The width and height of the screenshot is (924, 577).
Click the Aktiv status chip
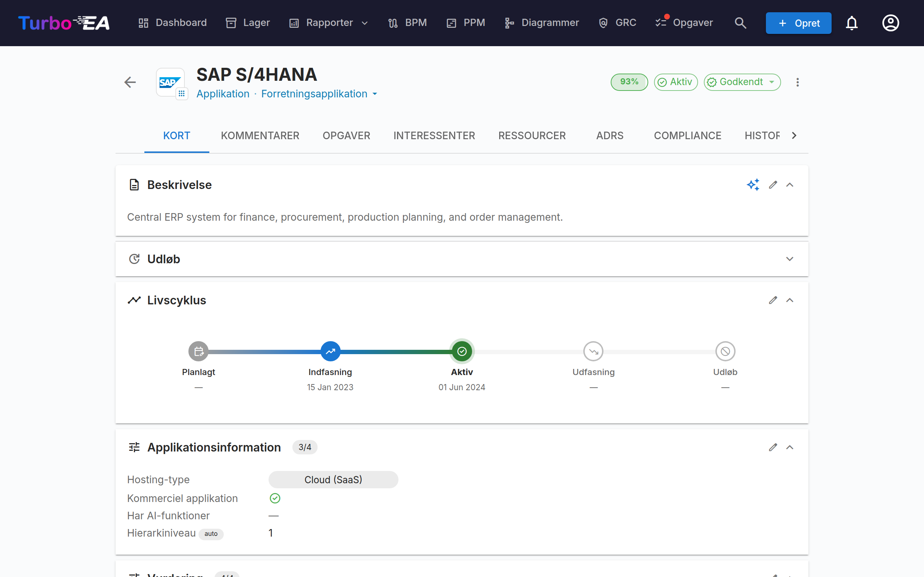(x=676, y=82)
